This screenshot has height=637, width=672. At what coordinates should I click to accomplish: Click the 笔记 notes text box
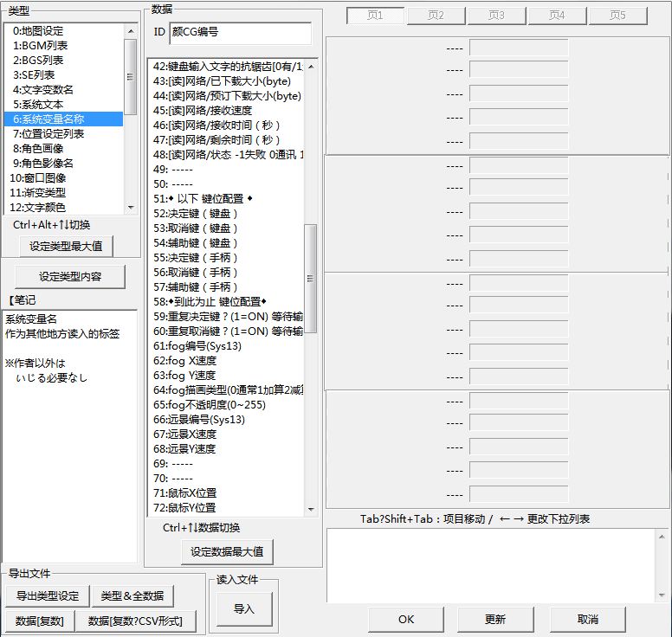[x=69, y=436]
